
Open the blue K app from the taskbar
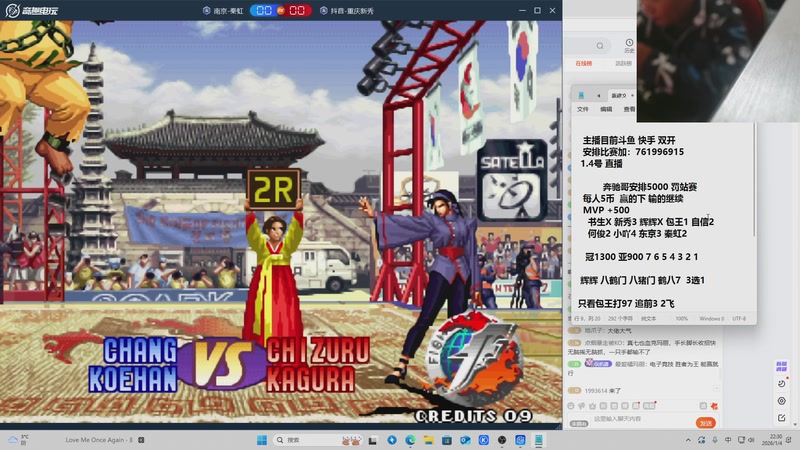pos(484,440)
